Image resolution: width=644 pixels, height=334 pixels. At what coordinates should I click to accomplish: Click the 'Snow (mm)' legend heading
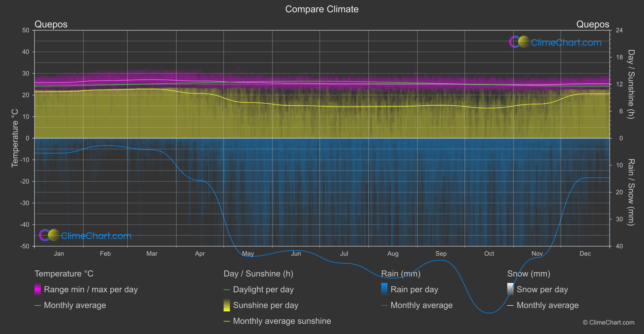click(x=529, y=274)
